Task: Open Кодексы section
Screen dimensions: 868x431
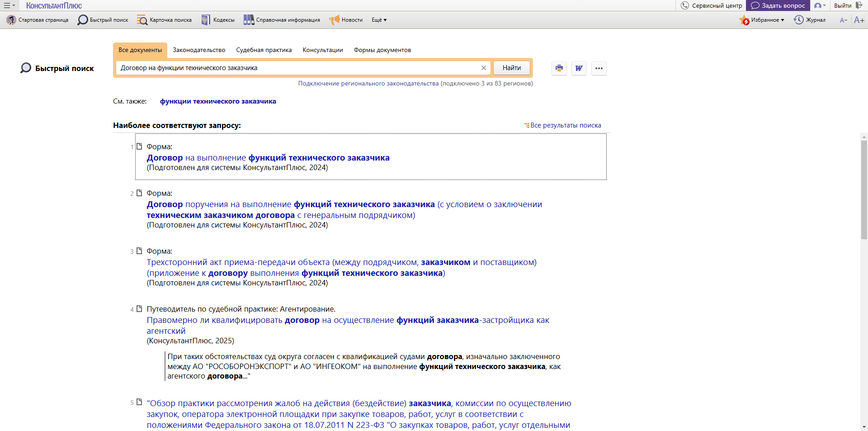Action: click(218, 20)
